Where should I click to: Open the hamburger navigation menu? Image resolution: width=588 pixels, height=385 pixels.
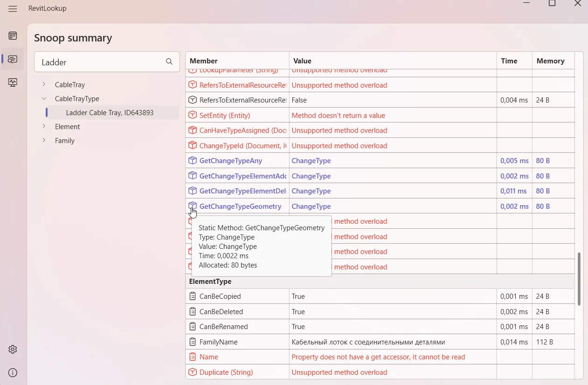click(13, 8)
